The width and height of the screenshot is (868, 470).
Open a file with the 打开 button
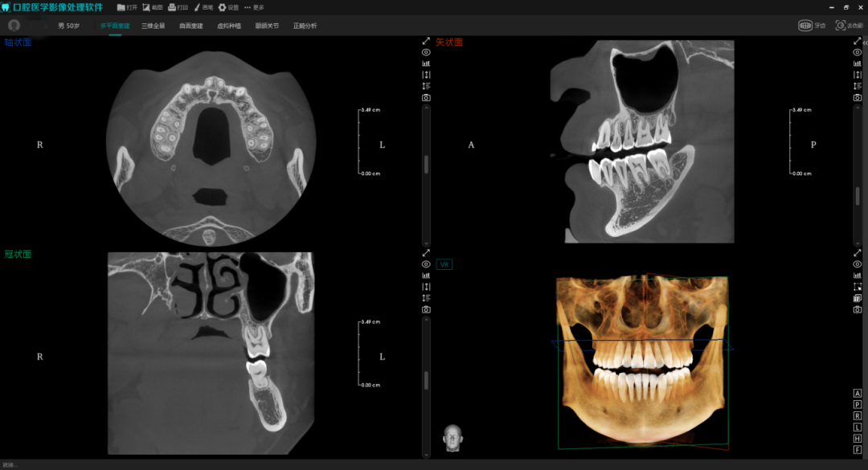[127, 7]
